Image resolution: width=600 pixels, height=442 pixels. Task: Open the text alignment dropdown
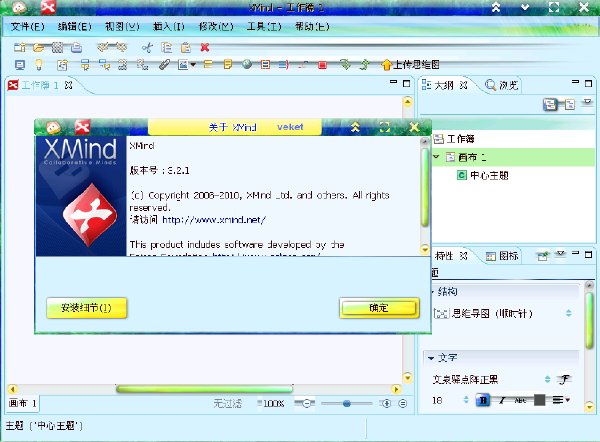tap(561, 400)
